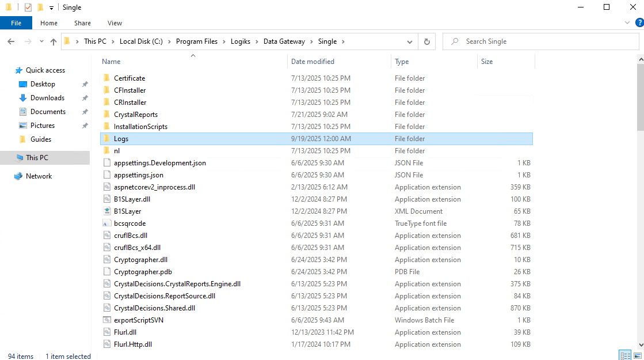Customize Quick Access Toolbar dropdown
This screenshot has height=360, width=644.
[51, 7]
